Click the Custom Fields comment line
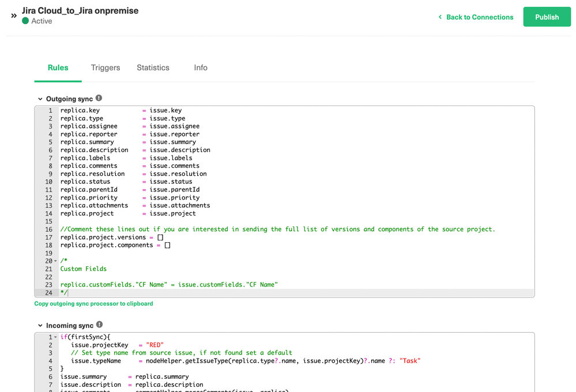This screenshot has height=392, width=576. (x=84, y=269)
